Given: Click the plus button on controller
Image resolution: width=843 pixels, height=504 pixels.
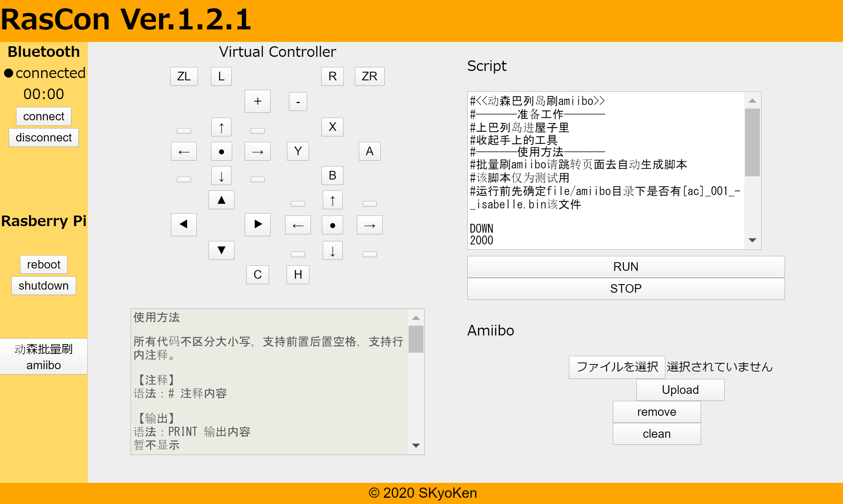Looking at the screenshot, I should point(257,102).
